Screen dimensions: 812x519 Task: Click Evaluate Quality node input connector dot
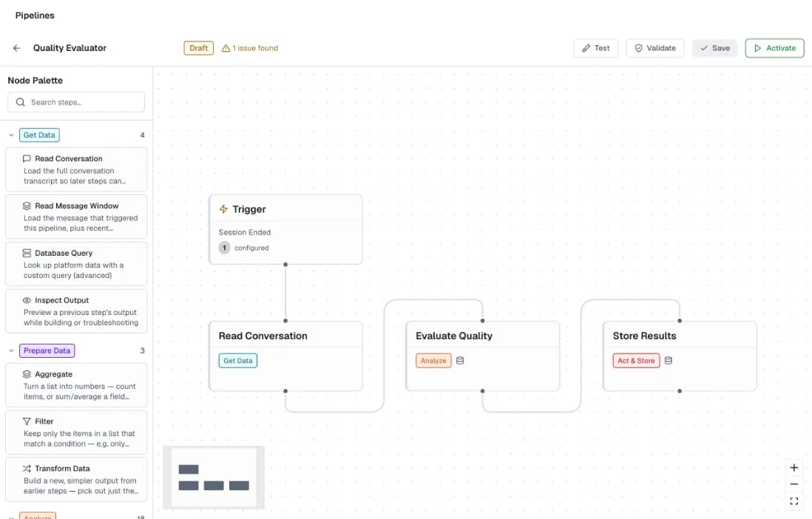coord(483,321)
